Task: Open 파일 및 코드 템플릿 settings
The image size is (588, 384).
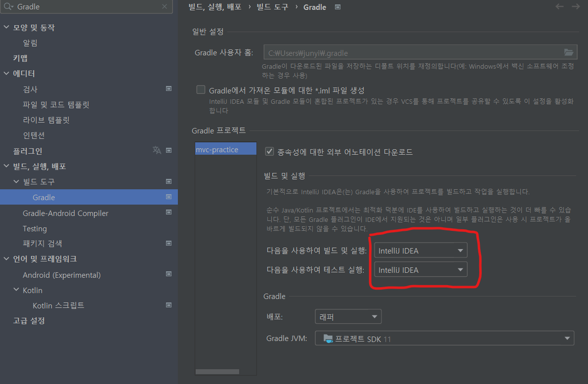Action: 56,105
